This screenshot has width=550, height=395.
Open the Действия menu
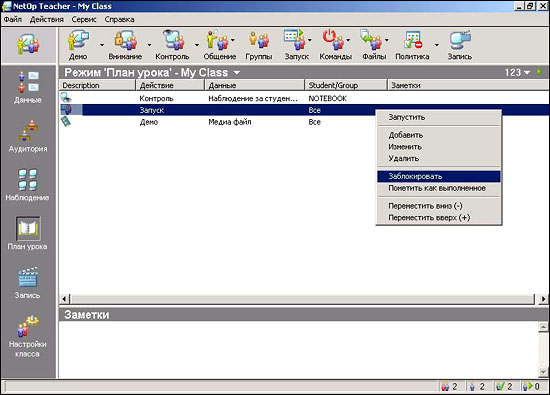click(47, 19)
